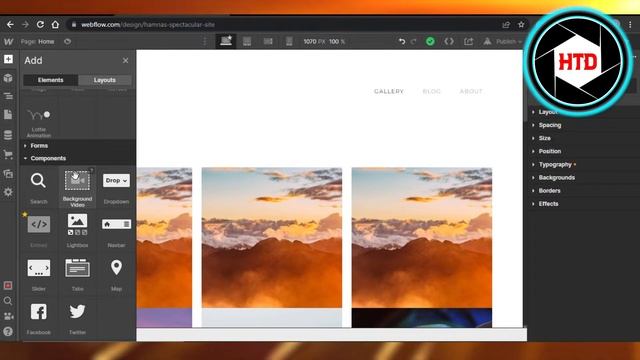Add the Search component

pos(39,187)
